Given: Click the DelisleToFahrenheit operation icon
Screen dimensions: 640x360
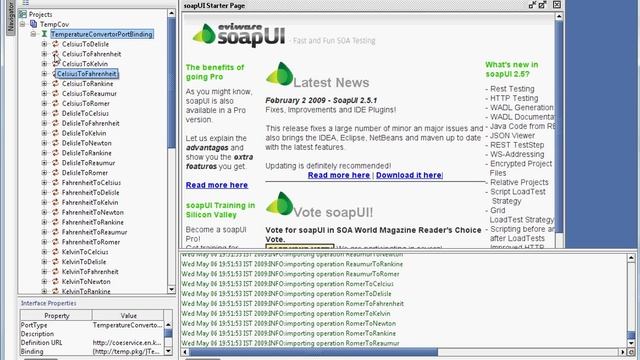Looking at the screenshot, I should (56, 123).
